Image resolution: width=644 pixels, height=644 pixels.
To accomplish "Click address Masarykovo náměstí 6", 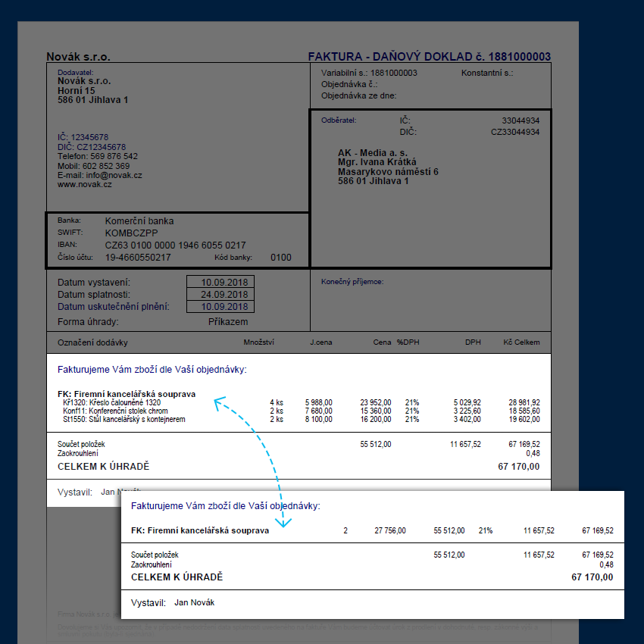I will 388,172.
